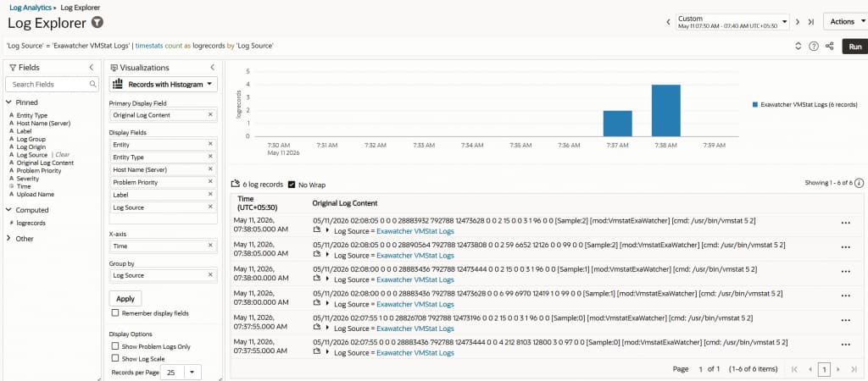Click the 7:37 AM histogram bar

click(x=617, y=123)
